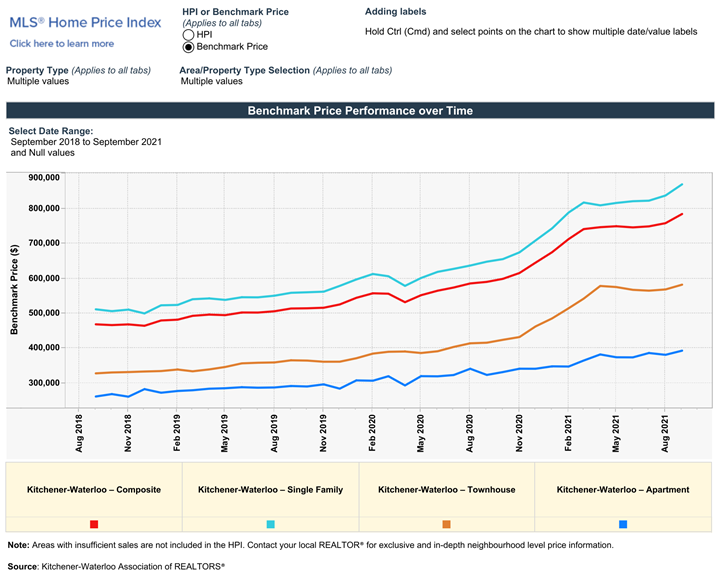The height and width of the screenshot is (576, 720).
Task: Click the 'May 2021' x-axis label
Action: point(616,433)
